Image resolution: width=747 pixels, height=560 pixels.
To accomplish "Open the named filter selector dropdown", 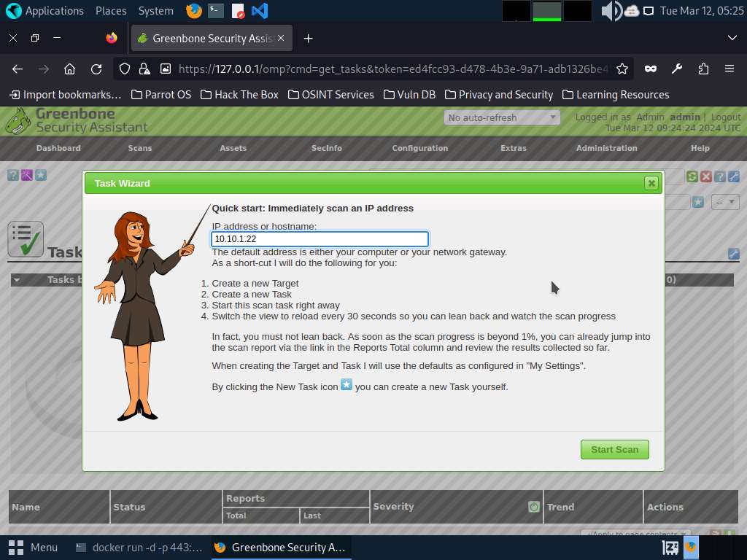I will (726, 202).
